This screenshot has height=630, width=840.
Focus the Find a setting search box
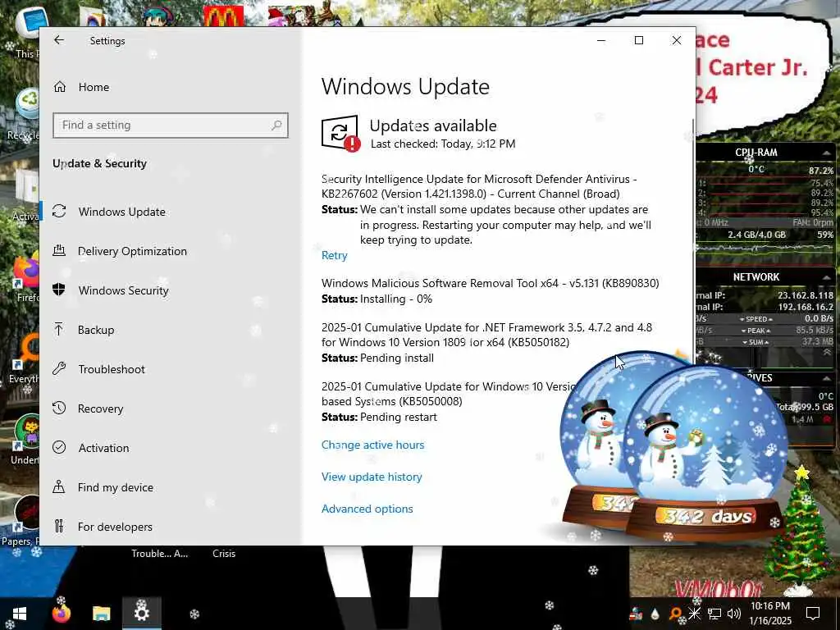pyautogui.click(x=171, y=126)
